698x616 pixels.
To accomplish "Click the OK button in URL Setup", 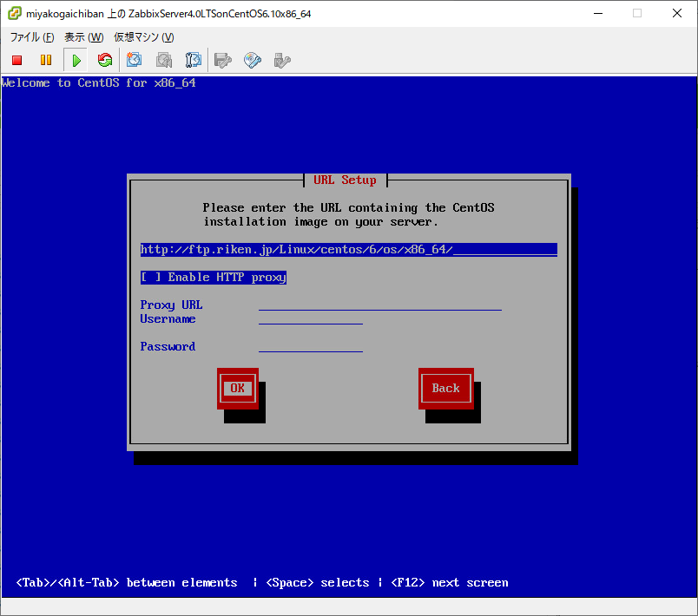I will click(x=238, y=389).
